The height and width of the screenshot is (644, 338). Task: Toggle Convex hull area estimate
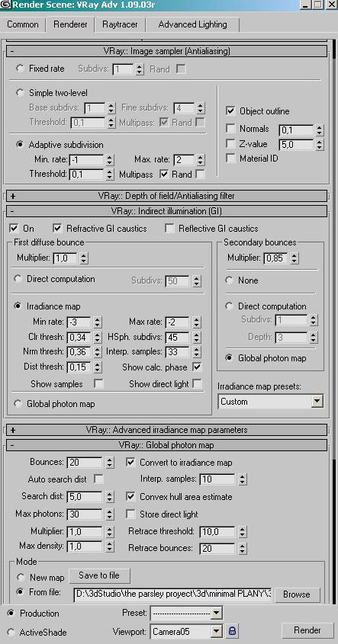coord(130,497)
